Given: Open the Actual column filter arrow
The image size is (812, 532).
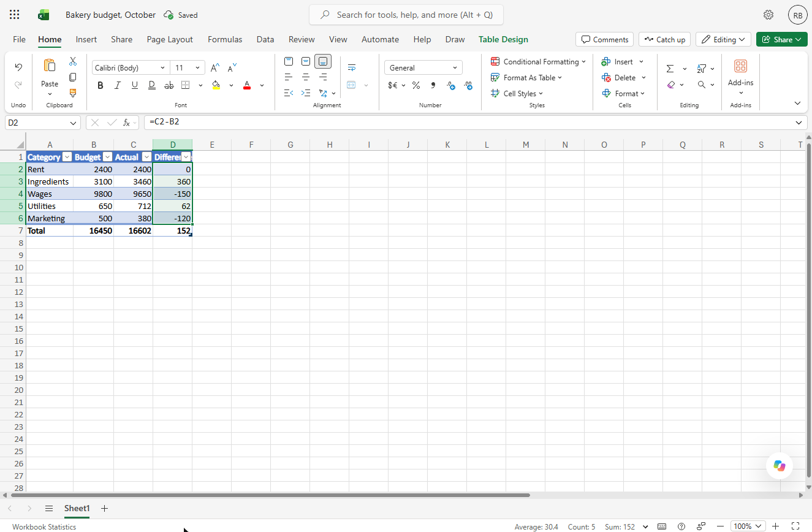Looking at the screenshot, I should 146,157.
